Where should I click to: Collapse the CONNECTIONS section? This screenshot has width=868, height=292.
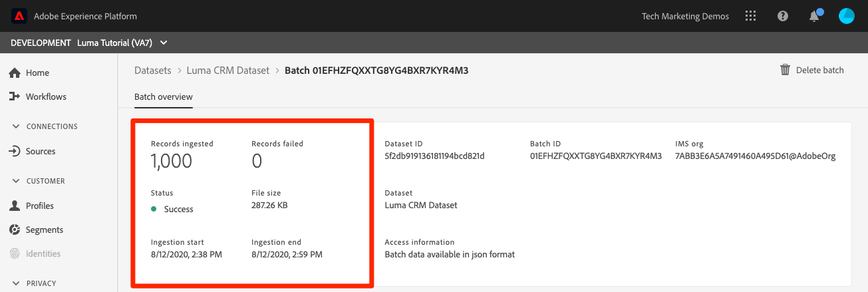(x=16, y=126)
